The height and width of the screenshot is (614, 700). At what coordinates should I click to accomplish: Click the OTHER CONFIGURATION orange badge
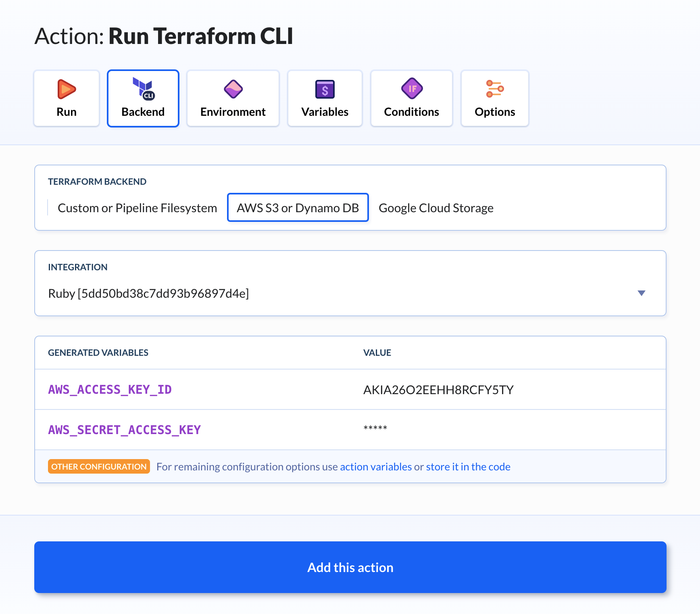(x=99, y=466)
